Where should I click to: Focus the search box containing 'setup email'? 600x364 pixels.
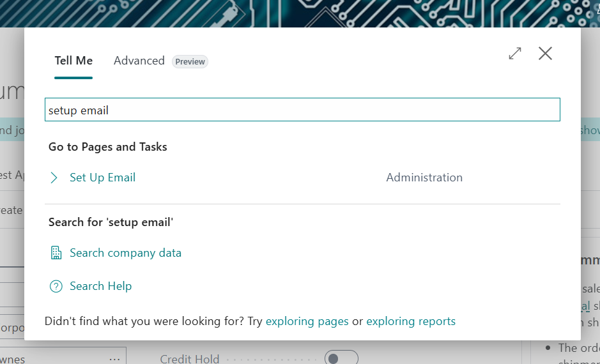302,110
